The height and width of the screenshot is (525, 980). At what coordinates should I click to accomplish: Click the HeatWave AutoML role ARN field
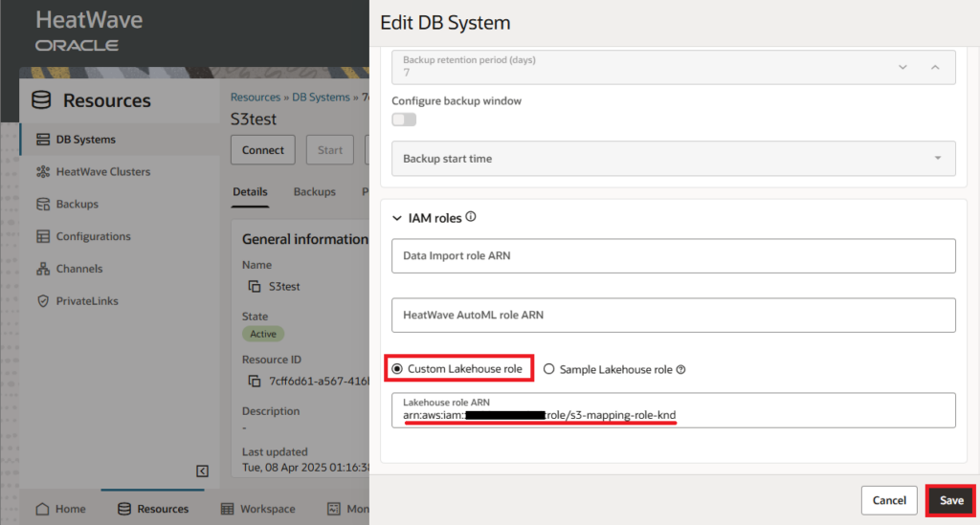tap(673, 316)
